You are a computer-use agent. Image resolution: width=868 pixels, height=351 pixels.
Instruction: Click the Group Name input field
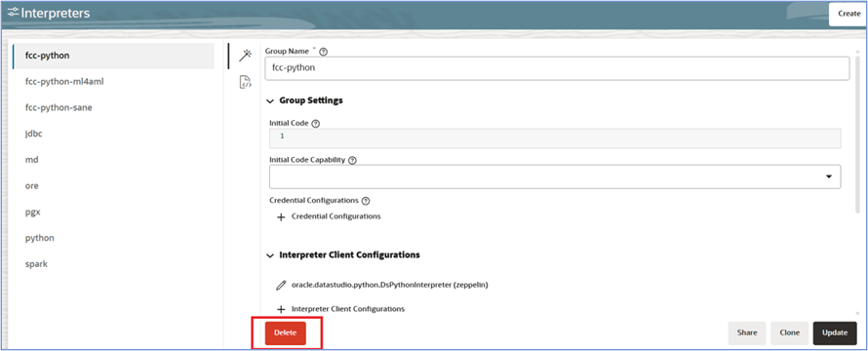point(557,68)
